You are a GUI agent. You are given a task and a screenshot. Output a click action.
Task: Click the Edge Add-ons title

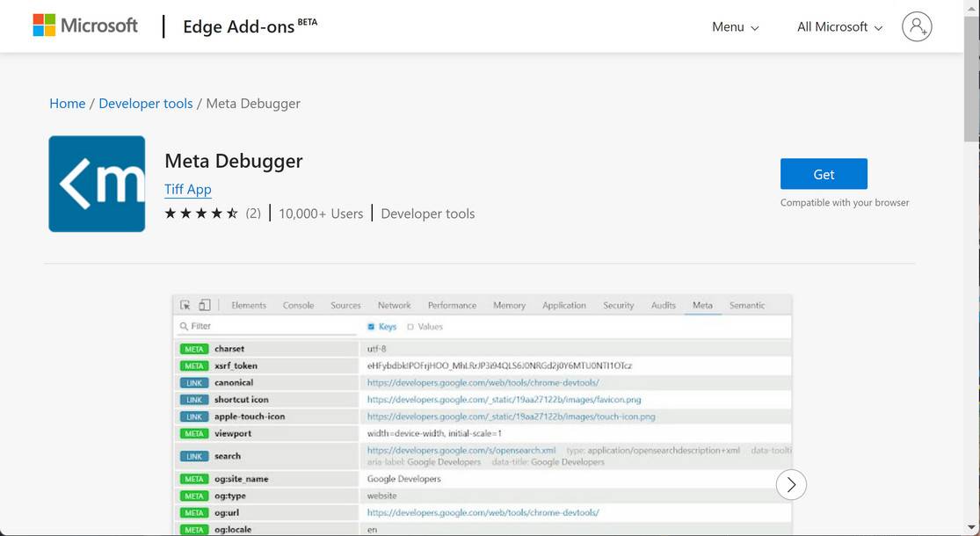[x=238, y=26]
